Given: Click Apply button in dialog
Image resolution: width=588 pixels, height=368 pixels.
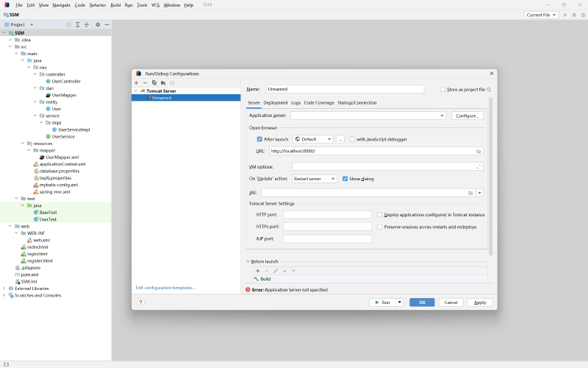Looking at the screenshot, I should pos(480,302).
